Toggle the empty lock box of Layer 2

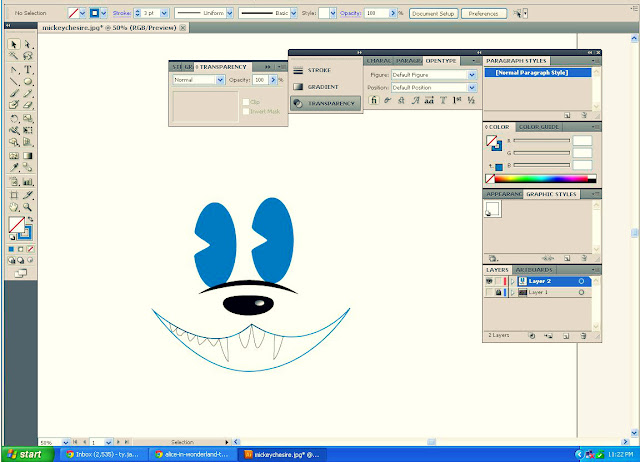click(x=498, y=281)
